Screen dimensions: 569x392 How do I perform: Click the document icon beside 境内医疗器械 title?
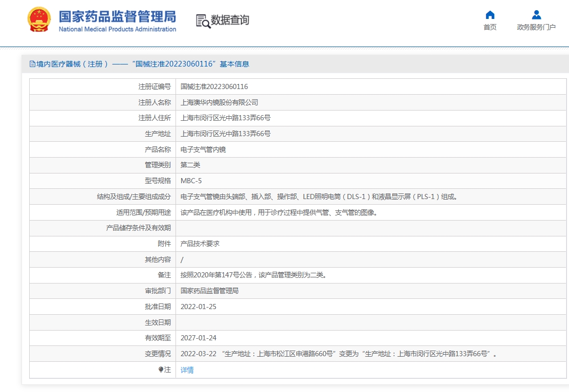coord(32,64)
